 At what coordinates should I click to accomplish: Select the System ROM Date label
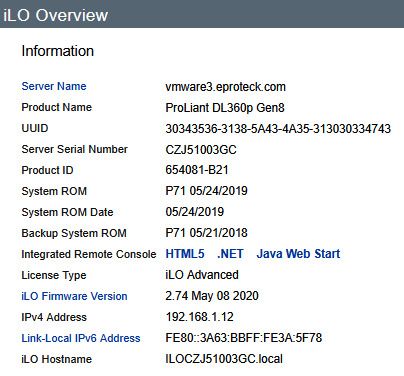pos(67,212)
